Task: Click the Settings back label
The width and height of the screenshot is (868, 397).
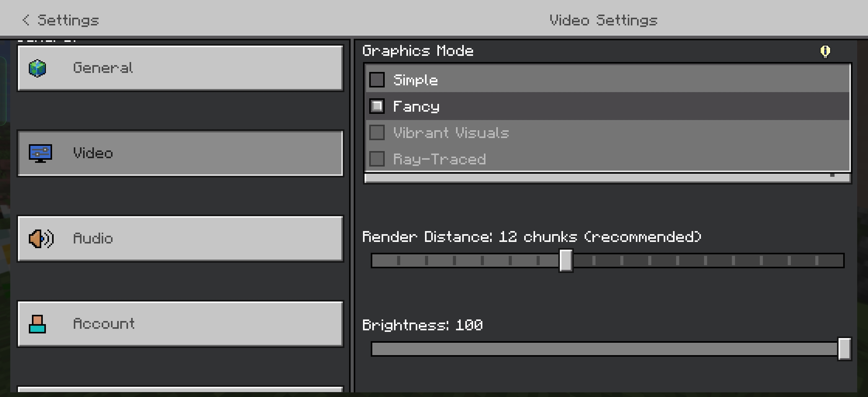Action: [68, 20]
